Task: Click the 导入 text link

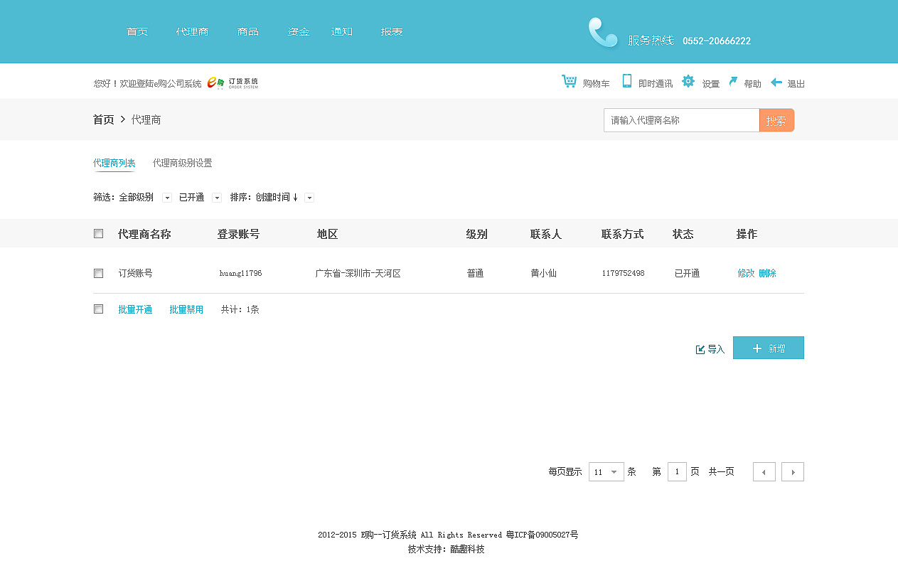Action: [716, 350]
